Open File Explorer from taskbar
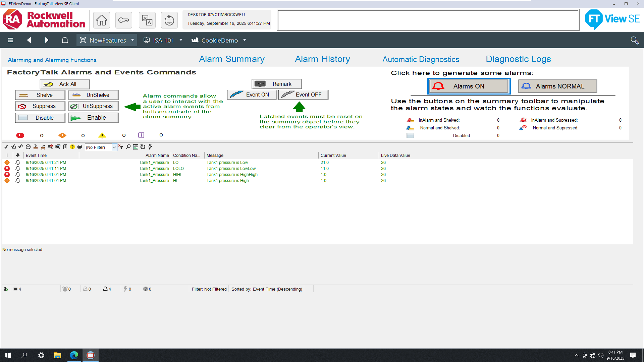Image resolution: width=644 pixels, height=362 pixels. [58, 355]
